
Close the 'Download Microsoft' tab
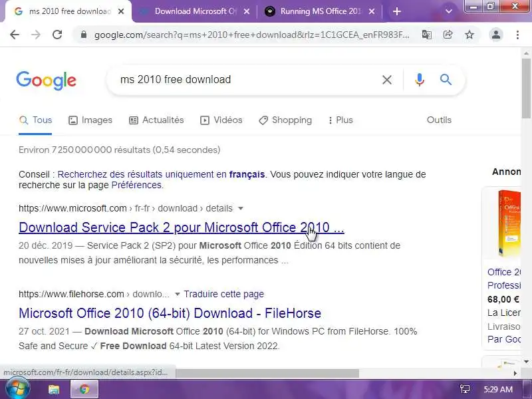(x=247, y=11)
